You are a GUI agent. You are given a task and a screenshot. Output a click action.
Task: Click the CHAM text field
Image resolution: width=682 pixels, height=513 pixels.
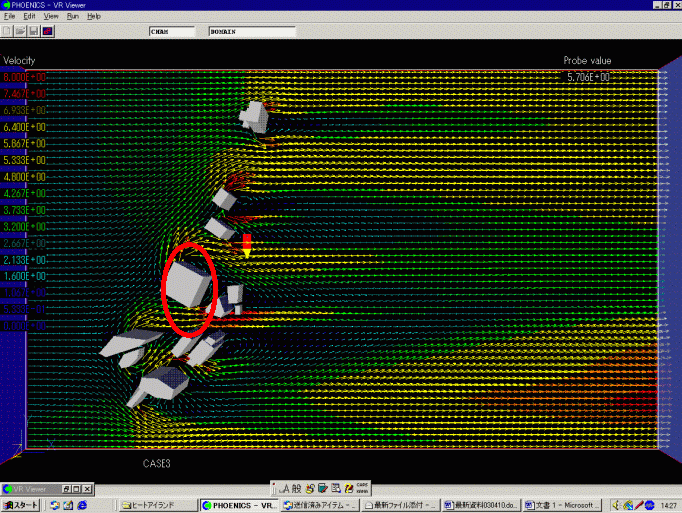[171, 32]
